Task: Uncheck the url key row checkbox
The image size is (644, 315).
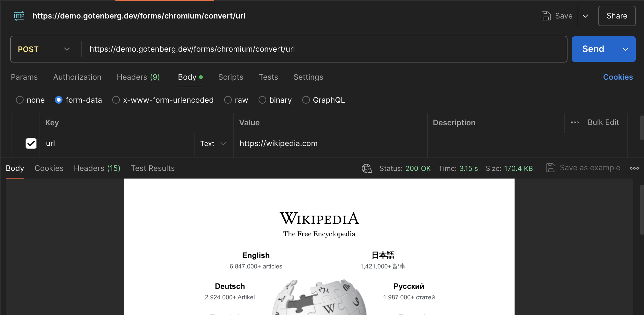Action: point(31,143)
